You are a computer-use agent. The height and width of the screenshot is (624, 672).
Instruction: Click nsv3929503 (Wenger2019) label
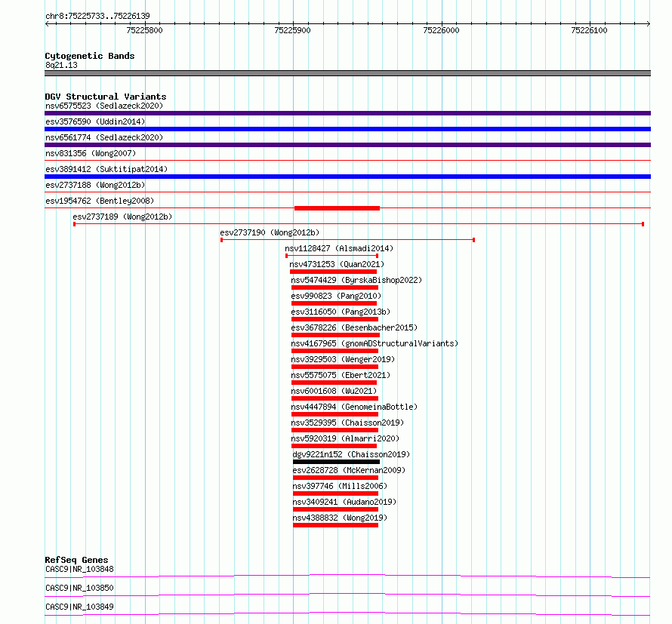(x=343, y=359)
